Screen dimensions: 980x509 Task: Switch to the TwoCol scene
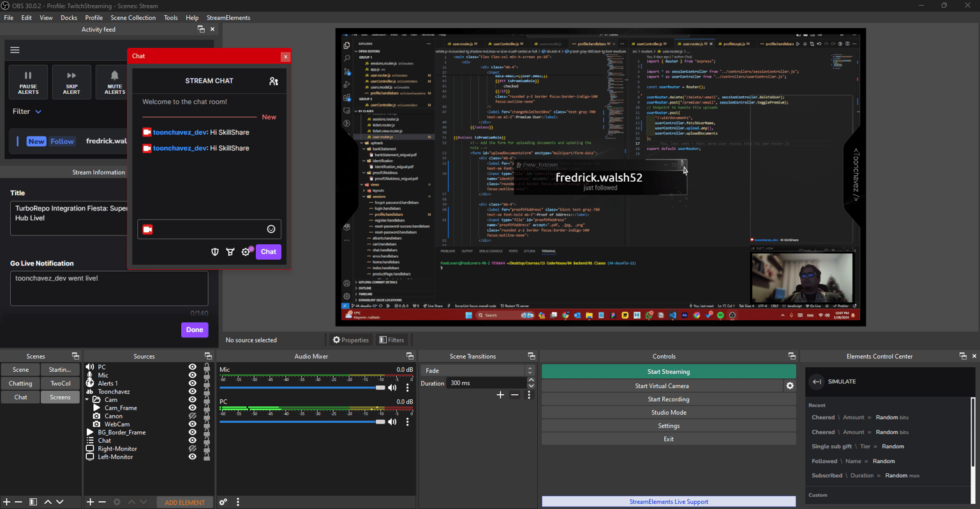(61, 383)
